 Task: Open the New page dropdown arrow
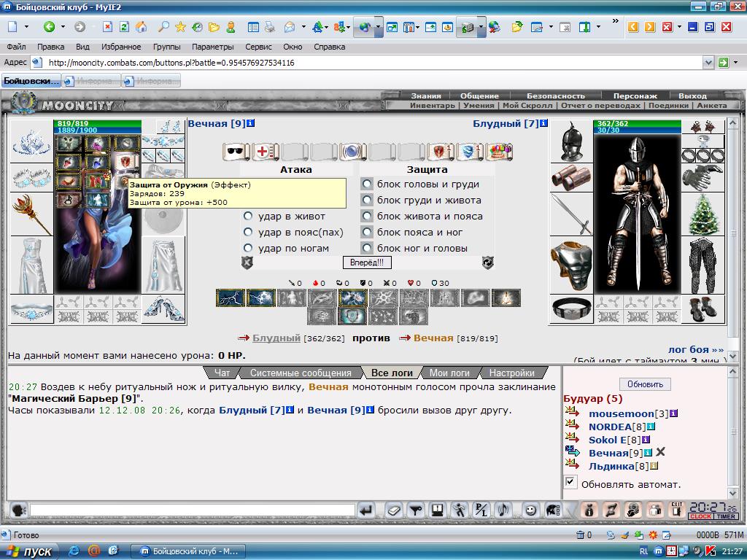pos(26,27)
